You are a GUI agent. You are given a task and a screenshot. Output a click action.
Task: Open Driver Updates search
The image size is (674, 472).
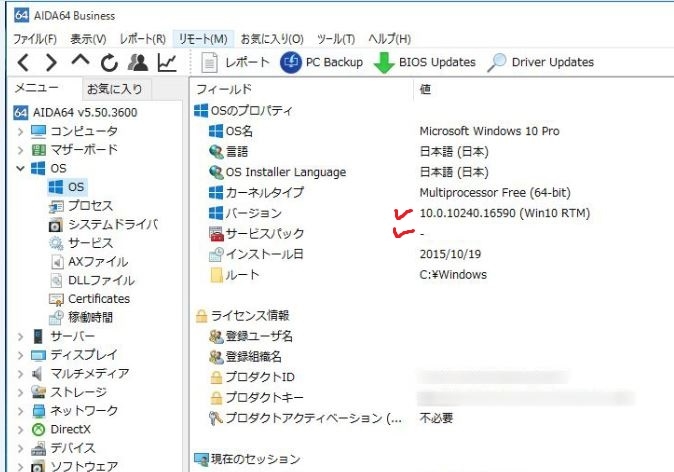pos(541,63)
